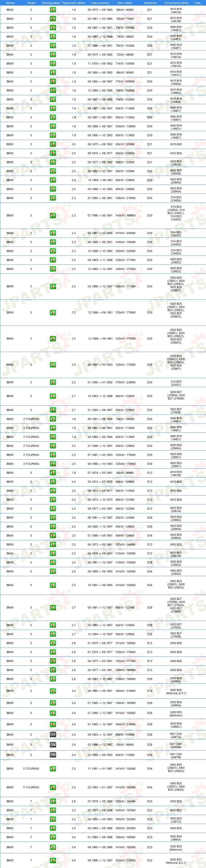Click petrol icon in 07.1978 -> 08.1986 row
The image size is (206, 868).
[x=53, y=802]
